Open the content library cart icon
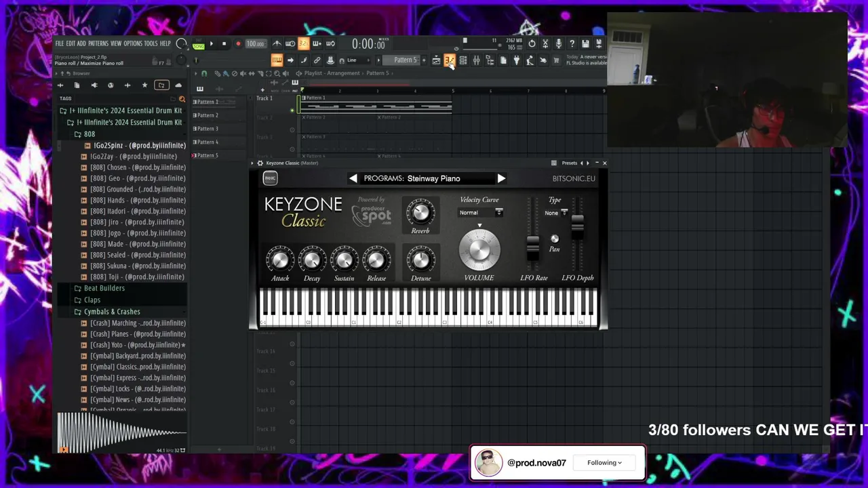 (x=556, y=61)
